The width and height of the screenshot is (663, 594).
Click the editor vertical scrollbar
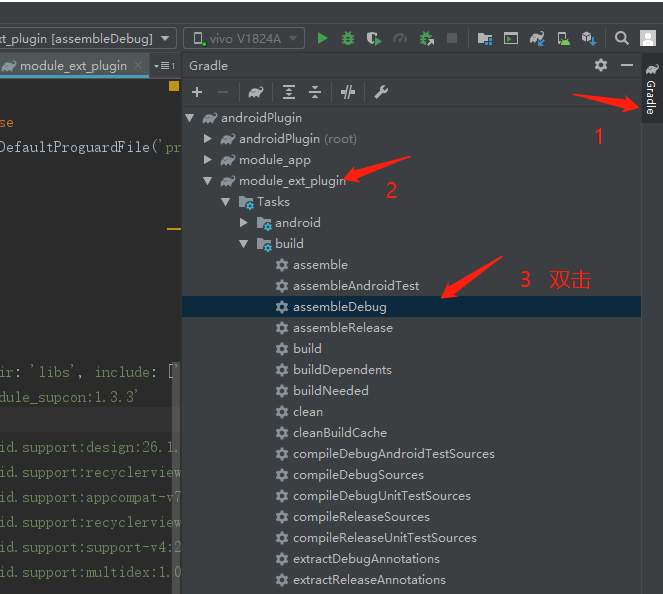pyautogui.click(x=176, y=478)
